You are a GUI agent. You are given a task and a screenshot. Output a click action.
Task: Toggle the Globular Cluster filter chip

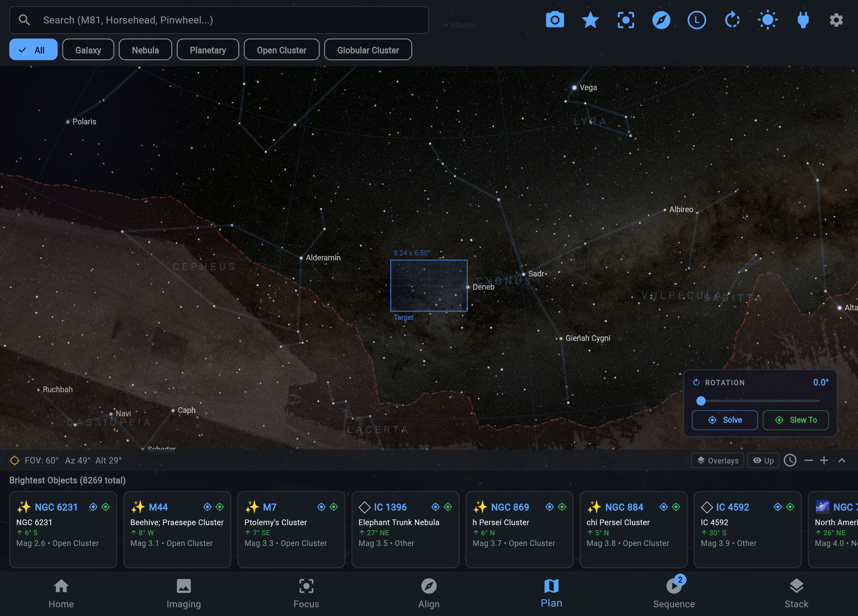click(x=368, y=50)
